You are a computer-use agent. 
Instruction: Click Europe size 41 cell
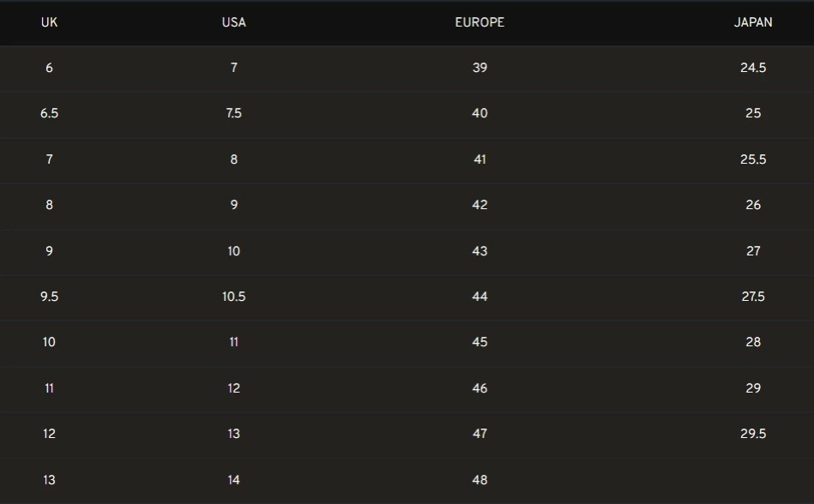479,159
